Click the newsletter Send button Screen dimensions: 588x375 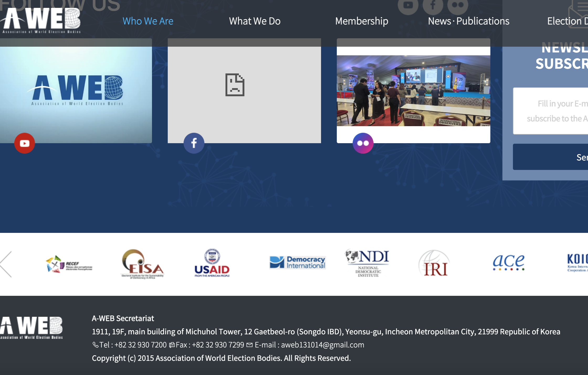point(550,157)
